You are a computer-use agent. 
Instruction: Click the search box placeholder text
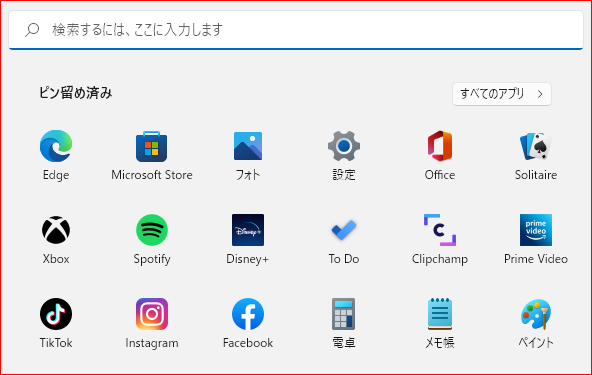coord(137,30)
